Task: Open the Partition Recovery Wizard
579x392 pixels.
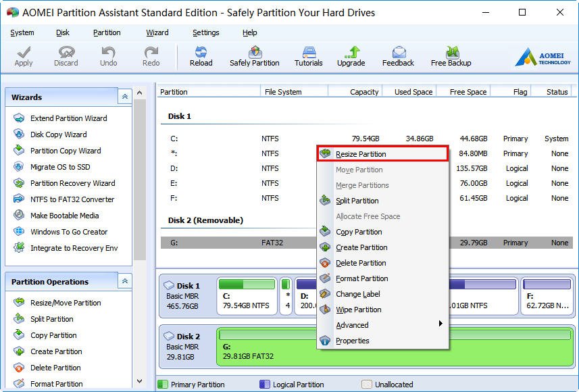Action: click(64, 183)
